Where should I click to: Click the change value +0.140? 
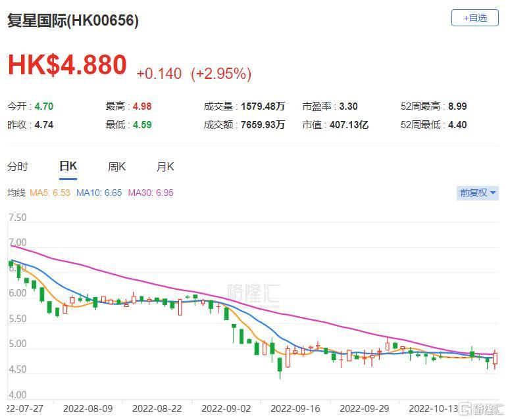(159, 74)
